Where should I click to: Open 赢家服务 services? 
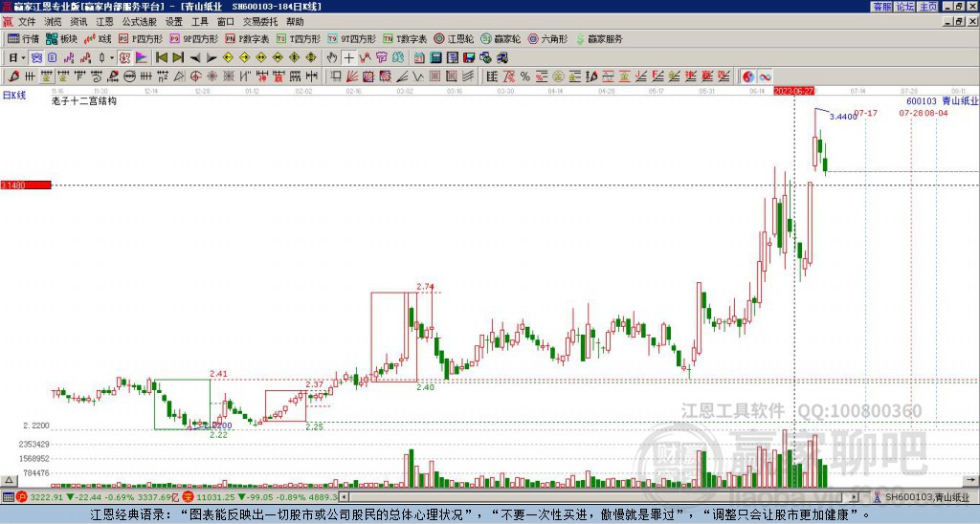click(x=599, y=38)
